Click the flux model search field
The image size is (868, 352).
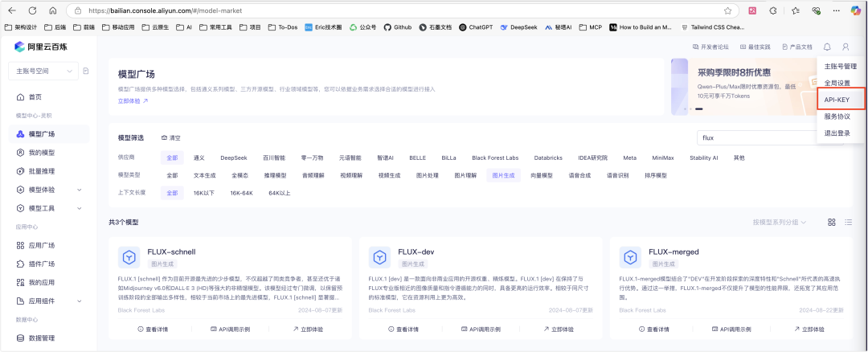[769, 137]
